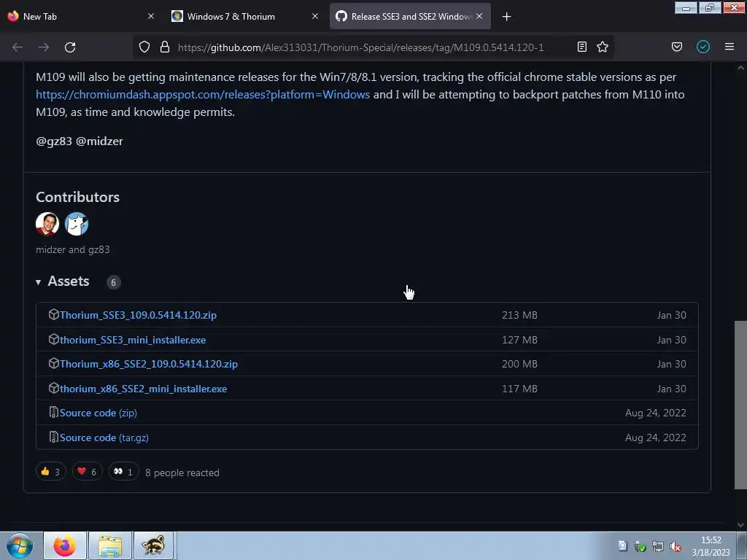Click the '127 MB' size text
Image resolution: width=747 pixels, height=560 pixels.
click(519, 340)
